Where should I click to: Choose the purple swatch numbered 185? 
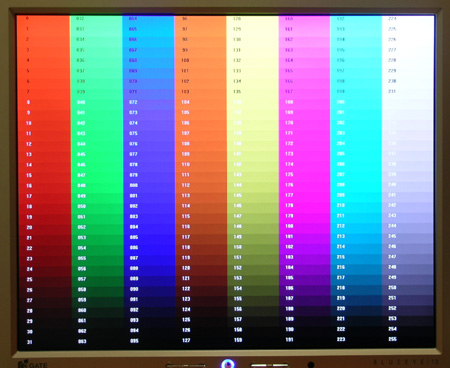(305, 278)
